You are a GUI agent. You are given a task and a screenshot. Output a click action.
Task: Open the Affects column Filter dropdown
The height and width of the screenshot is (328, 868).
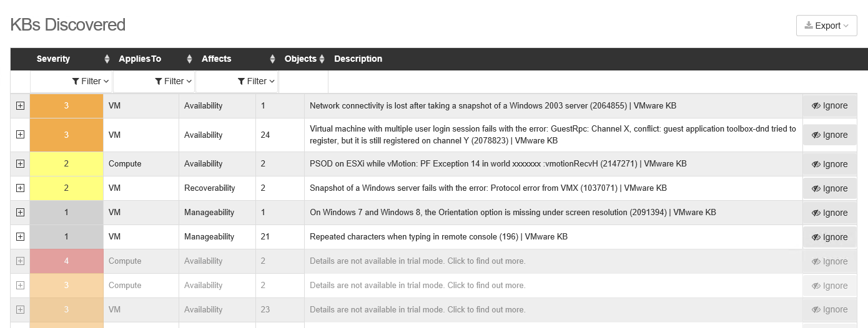(x=257, y=81)
